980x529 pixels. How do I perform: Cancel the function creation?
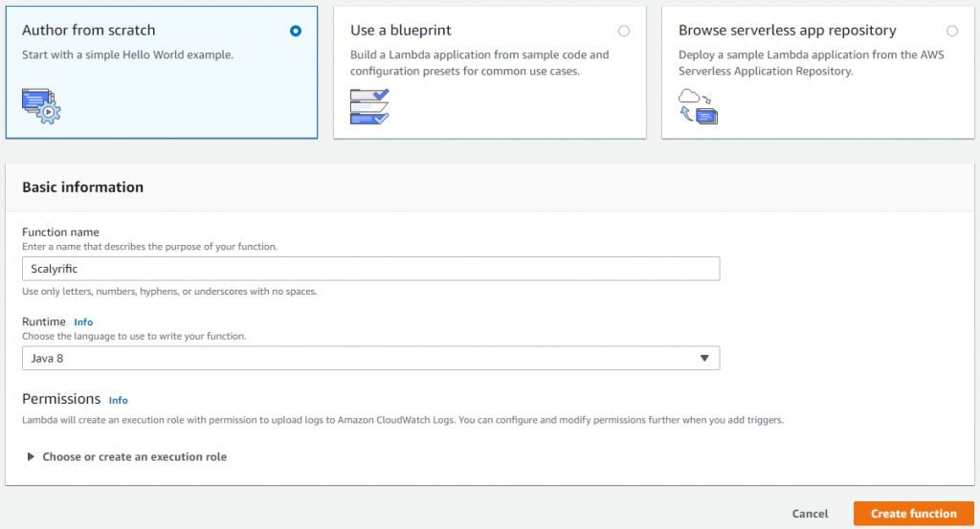810,514
